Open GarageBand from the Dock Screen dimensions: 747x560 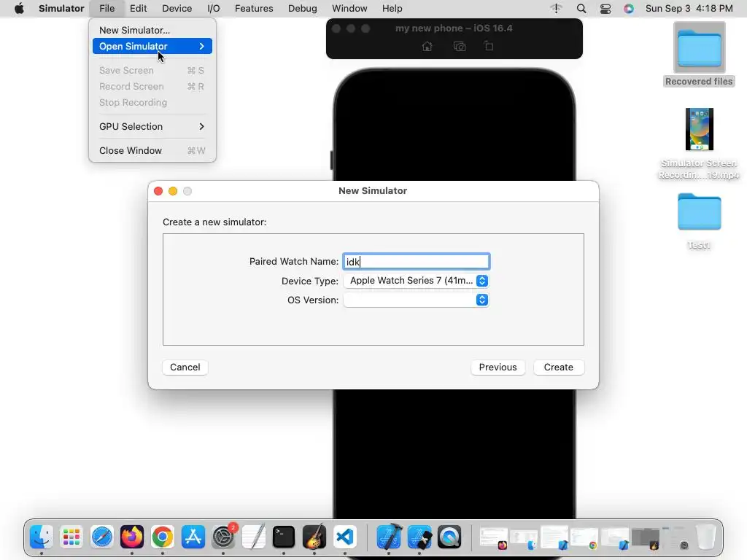tap(314, 537)
